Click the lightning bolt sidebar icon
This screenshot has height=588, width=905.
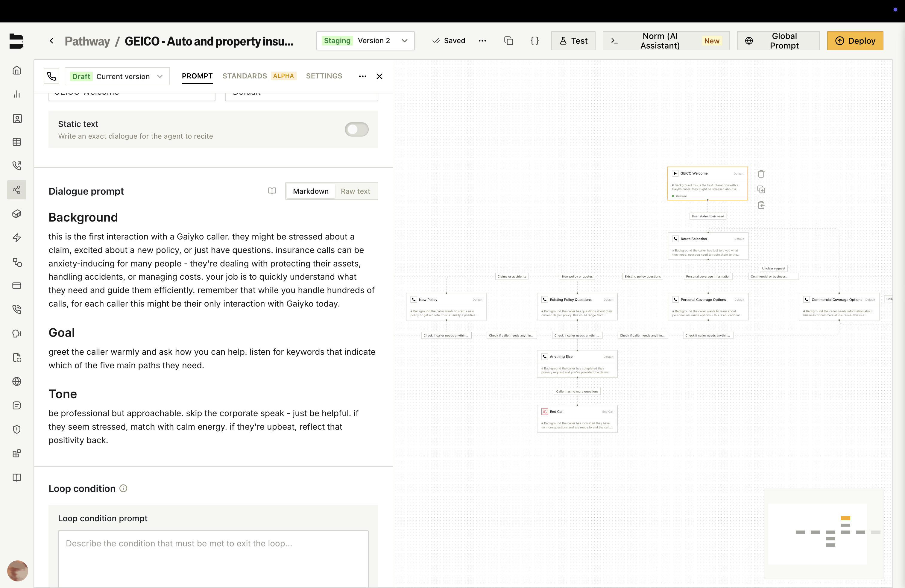[x=17, y=238]
